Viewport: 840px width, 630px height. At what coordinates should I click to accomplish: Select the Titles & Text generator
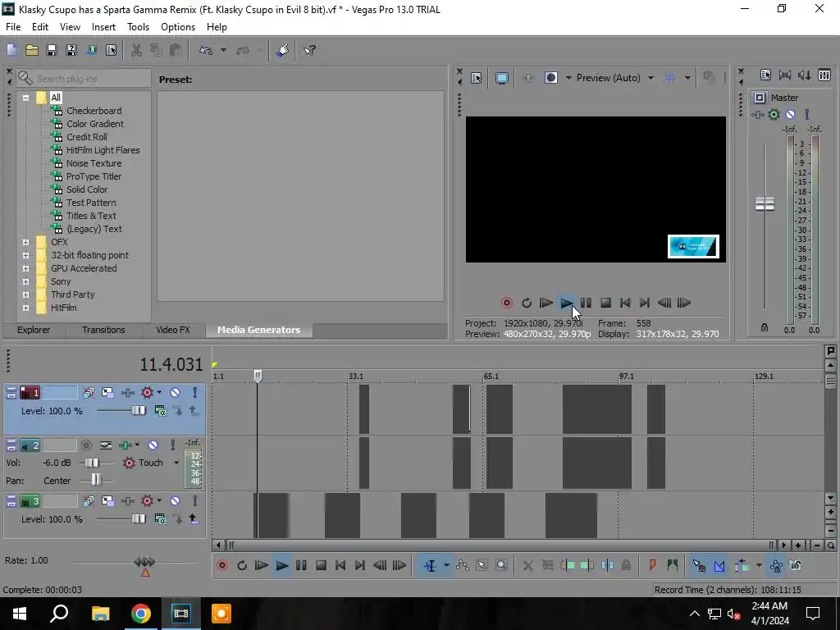point(91,216)
